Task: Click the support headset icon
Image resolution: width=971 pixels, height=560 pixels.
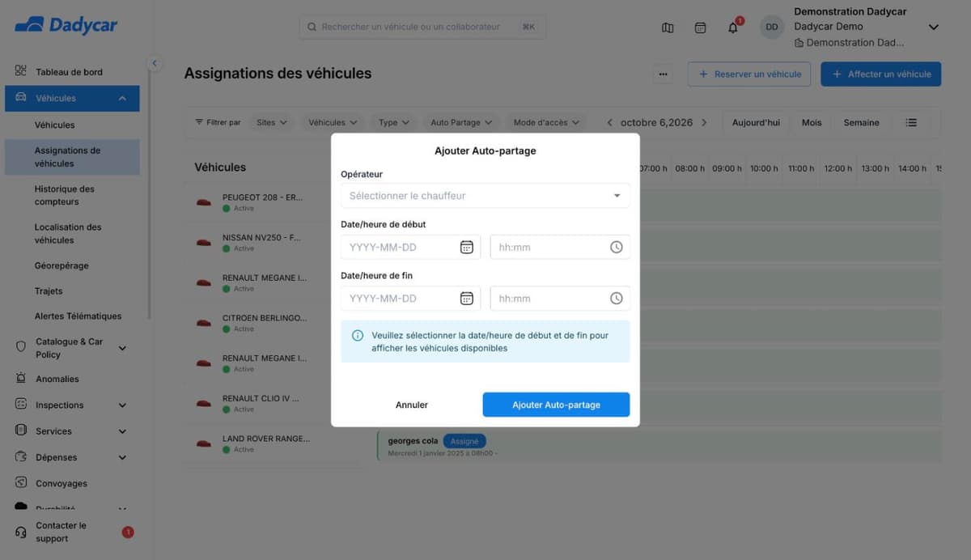Action: coord(21,532)
